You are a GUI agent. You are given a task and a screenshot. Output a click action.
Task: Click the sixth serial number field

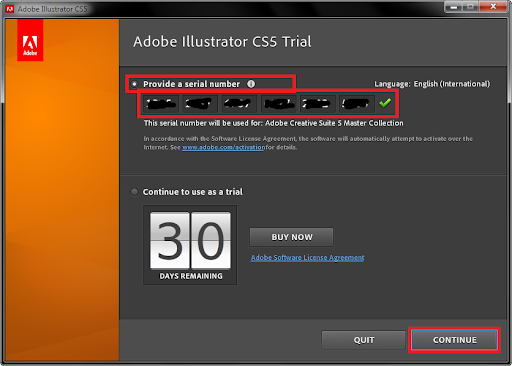(x=356, y=104)
